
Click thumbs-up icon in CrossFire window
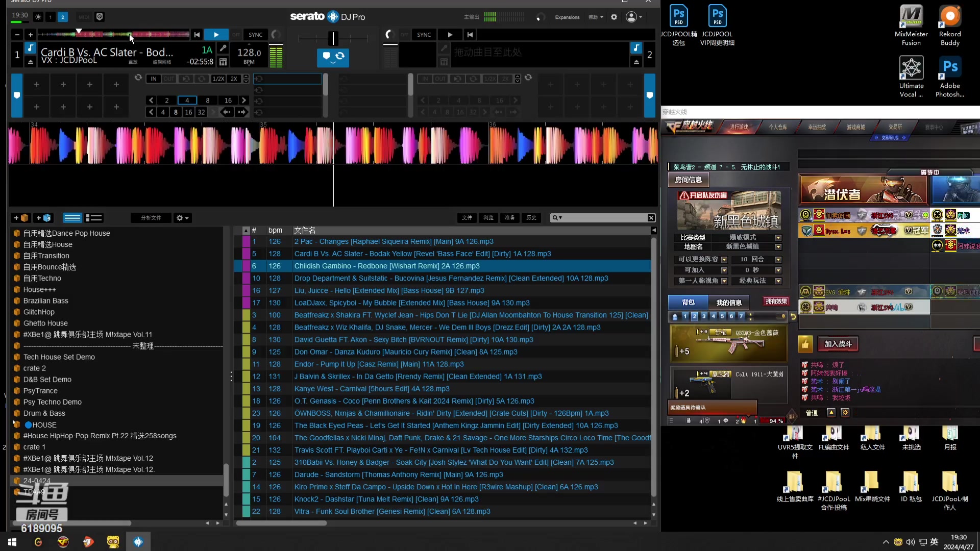(805, 344)
